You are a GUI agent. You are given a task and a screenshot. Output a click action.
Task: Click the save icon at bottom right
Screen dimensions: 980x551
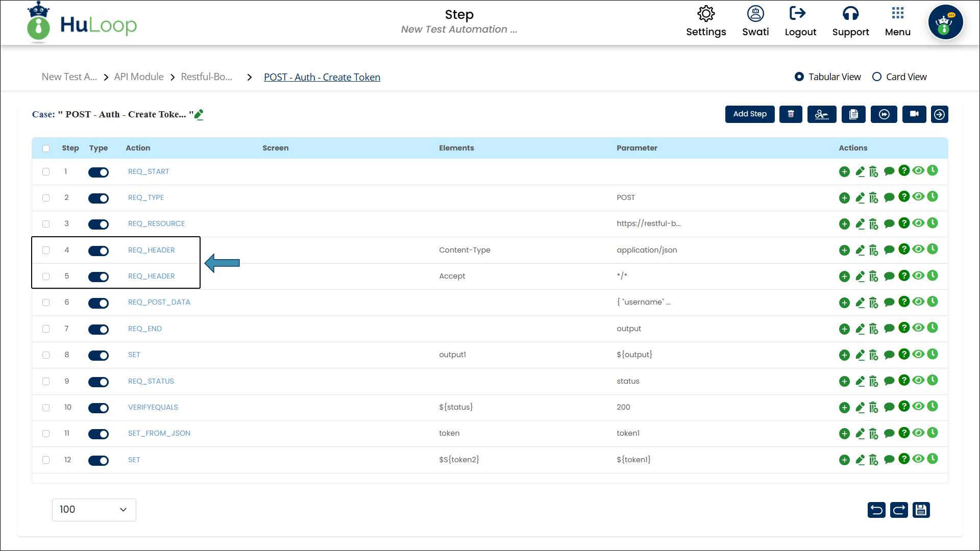coord(921,510)
